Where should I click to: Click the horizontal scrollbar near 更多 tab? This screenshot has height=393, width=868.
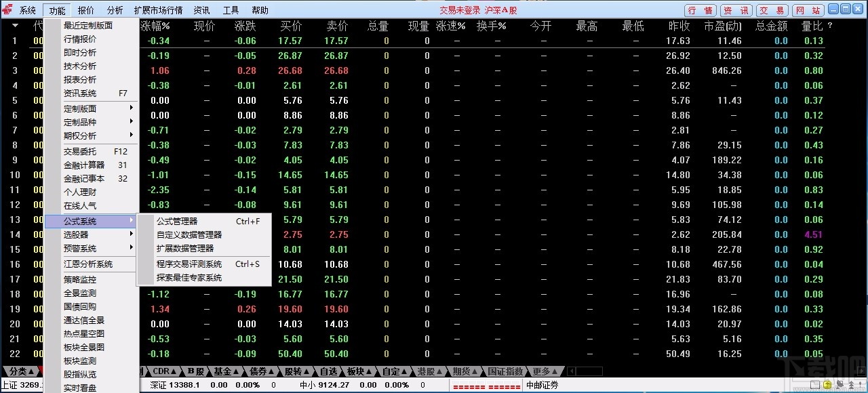click(x=587, y=371)
